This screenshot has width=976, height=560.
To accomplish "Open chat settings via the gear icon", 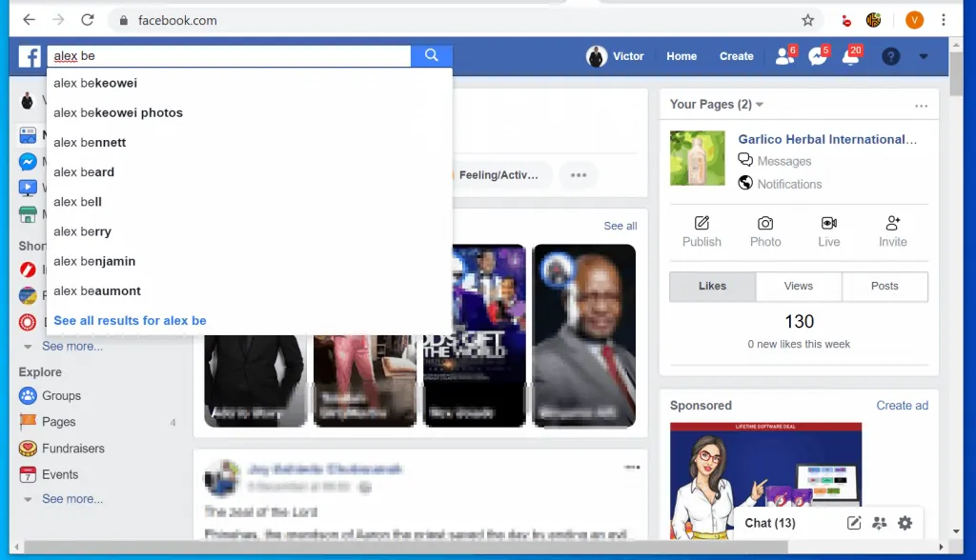I will tap(905, 523).
